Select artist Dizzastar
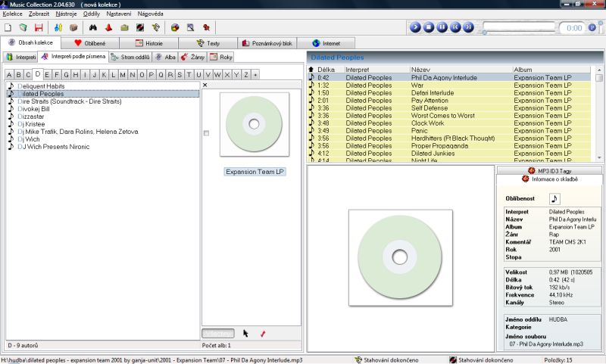Screen dimensions: 606x364 pyautogui.click(x=31, y=117)
